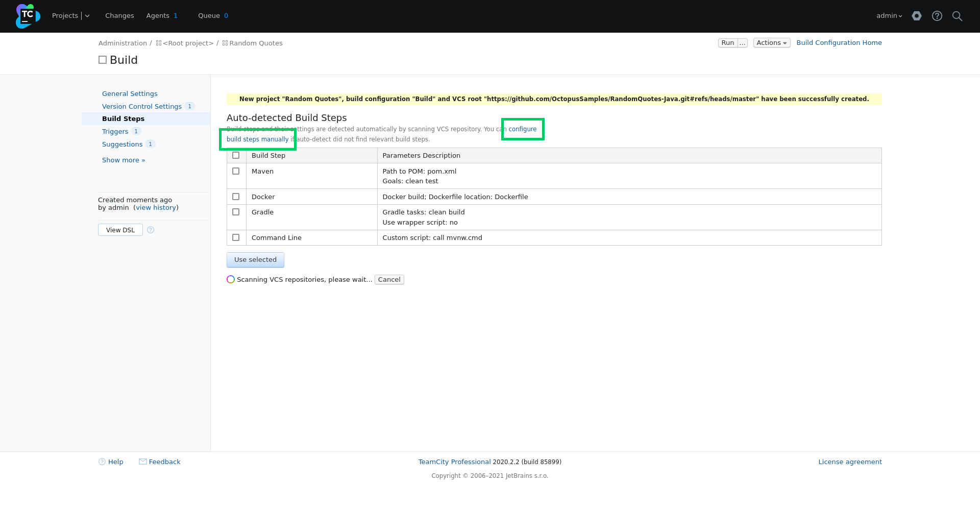Open the TeamCity Professional link
The image size is (980, 508).
click(454, 462)
